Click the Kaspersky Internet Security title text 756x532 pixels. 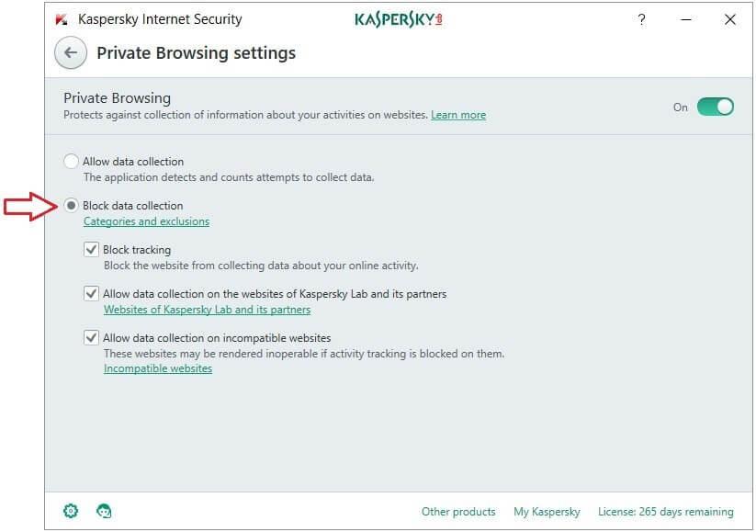(160, 19)
